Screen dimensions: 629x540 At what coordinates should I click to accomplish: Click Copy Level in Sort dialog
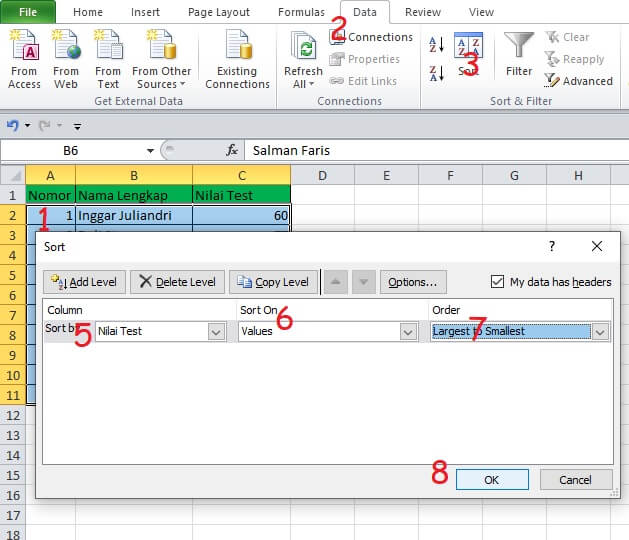(x=273, y=282)
